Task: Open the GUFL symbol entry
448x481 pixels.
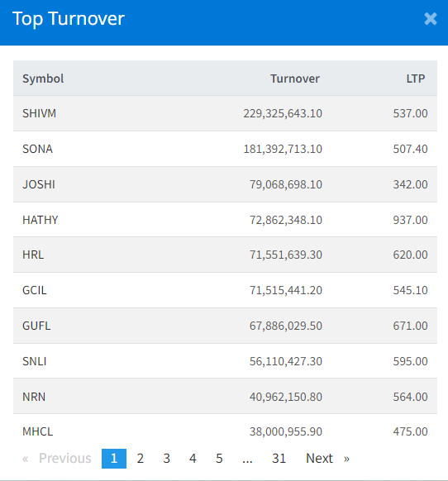Action: pyautogui.click(x=36, y=326)
